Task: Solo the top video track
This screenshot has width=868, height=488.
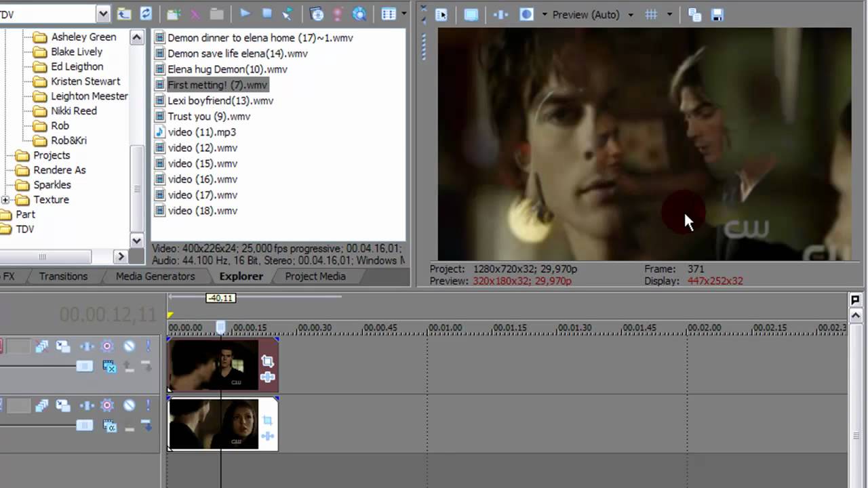Action: point(147,346)
